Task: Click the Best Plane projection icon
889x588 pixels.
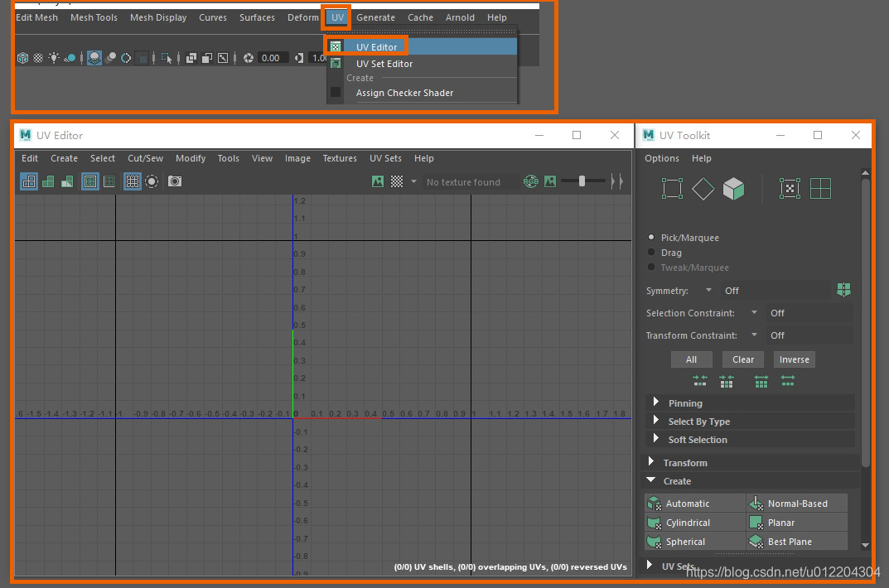Action: point(756,542)
